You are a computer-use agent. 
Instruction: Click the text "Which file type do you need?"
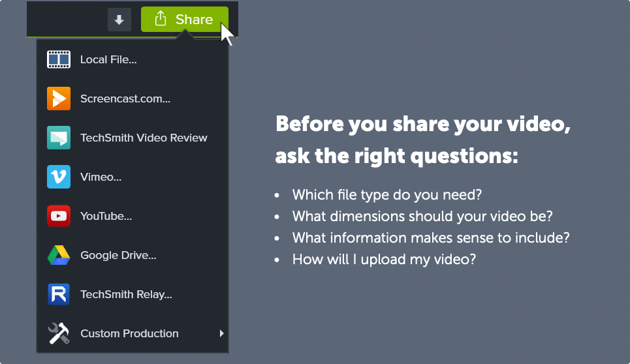[x=387, y=194]
